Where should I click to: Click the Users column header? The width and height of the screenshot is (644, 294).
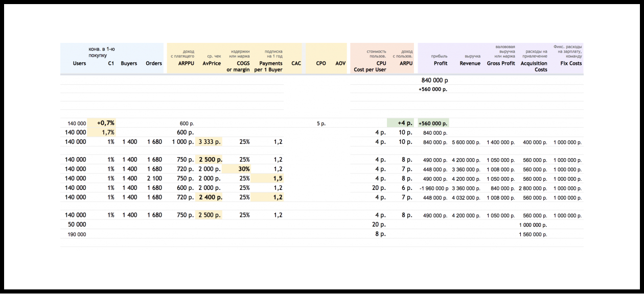79,64
